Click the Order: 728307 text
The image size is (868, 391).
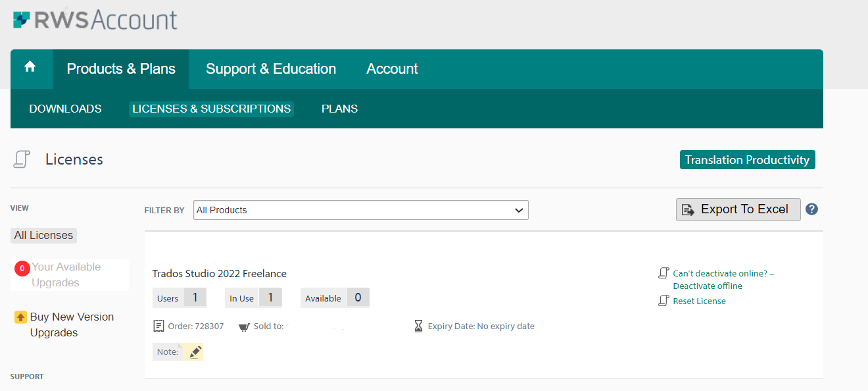(196, 326)
